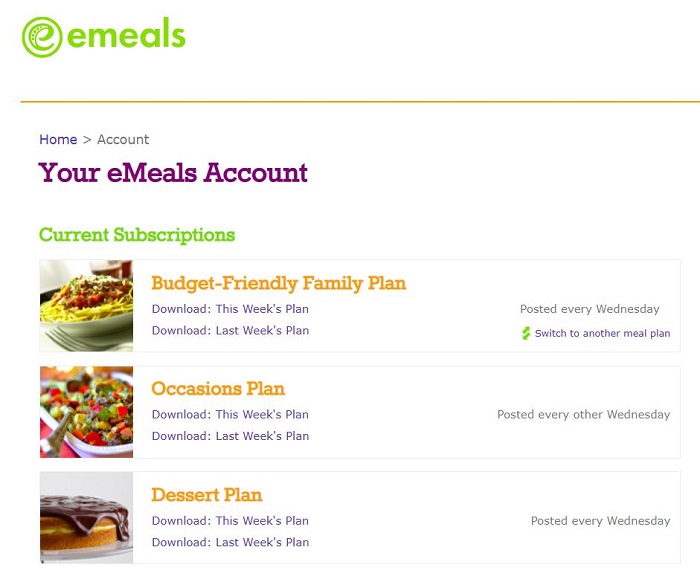Click the green switch arrows icon
The width and height of the screenshot is (700, 576).
coord(527,333)
